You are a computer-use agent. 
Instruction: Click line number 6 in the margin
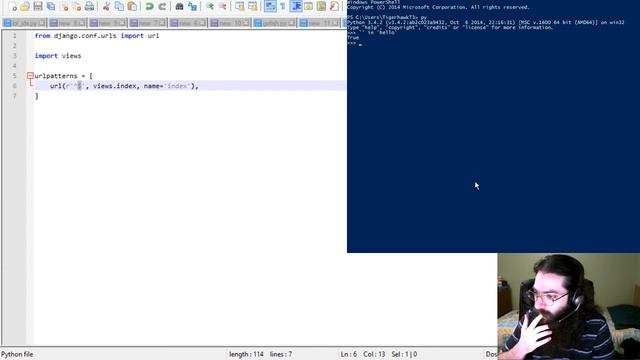15,86
